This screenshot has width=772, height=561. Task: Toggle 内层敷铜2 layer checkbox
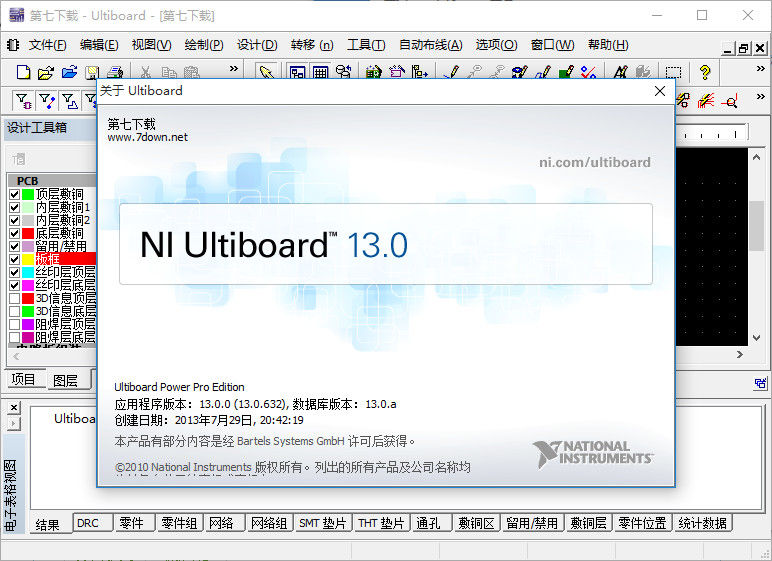click(14, 220)
